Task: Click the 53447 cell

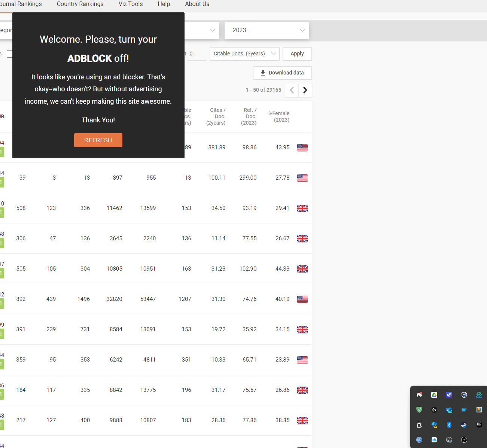Action: 148,299
